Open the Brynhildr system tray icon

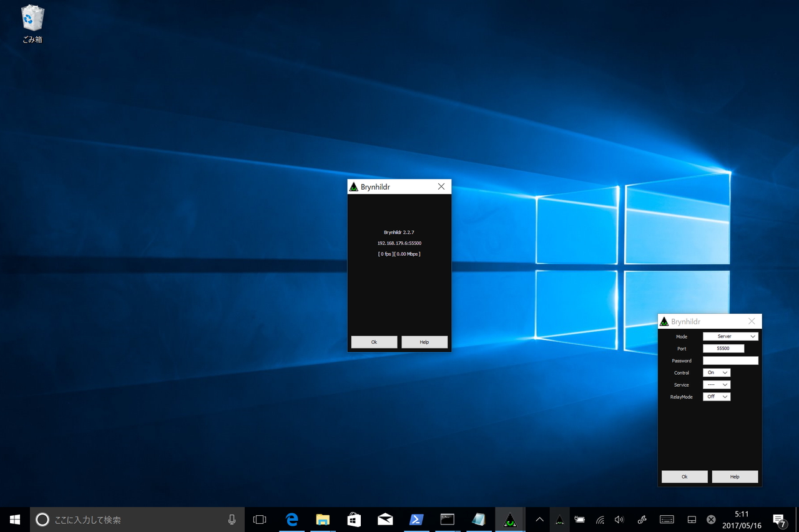point(559,520)
